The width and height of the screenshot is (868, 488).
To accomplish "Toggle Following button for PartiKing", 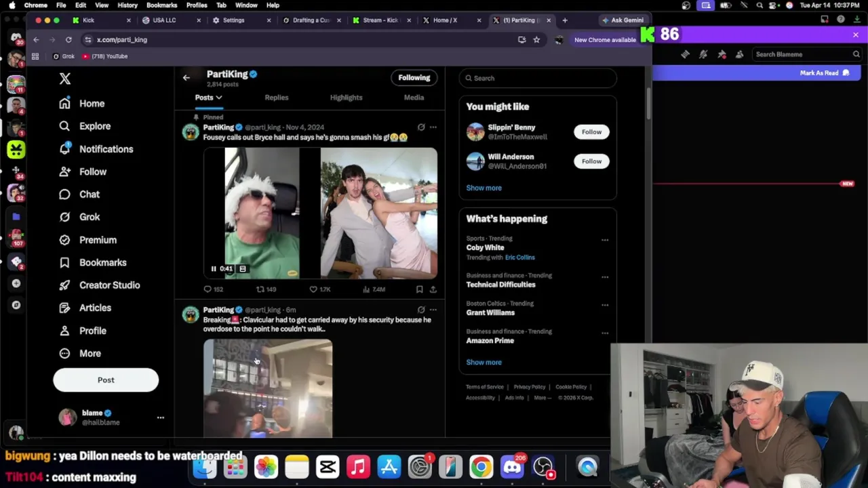I will [x=414, y=78].
